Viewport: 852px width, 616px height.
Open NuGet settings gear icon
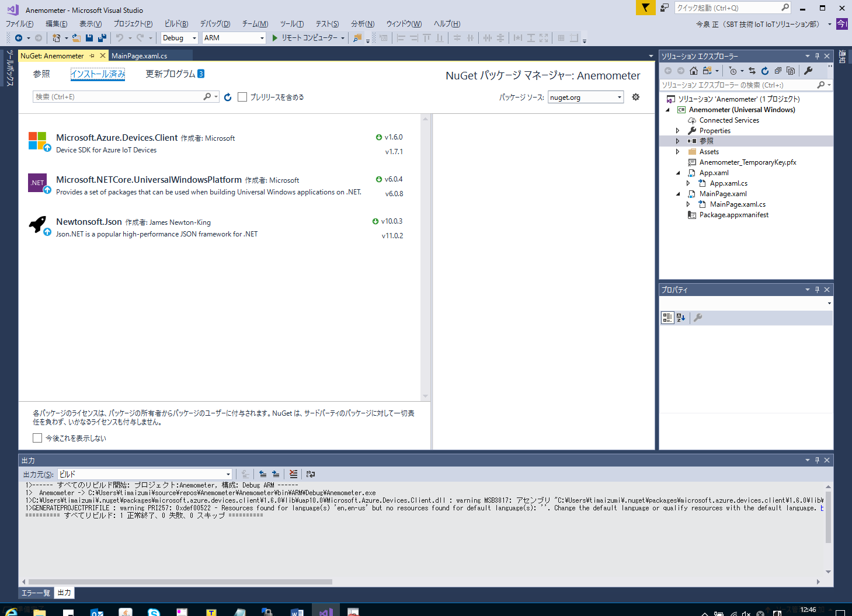point(636,97)
